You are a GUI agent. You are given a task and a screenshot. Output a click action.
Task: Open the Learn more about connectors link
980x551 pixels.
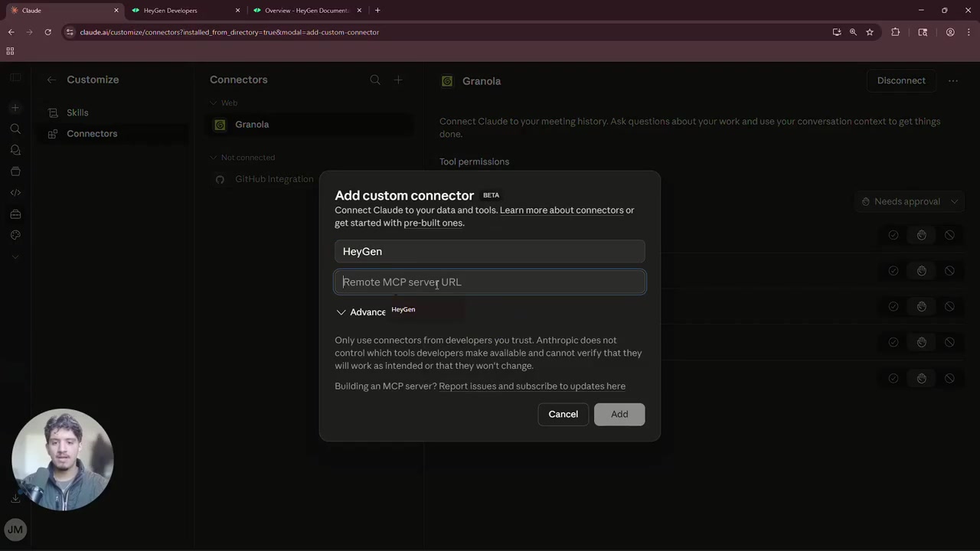[x=561, y=210]
